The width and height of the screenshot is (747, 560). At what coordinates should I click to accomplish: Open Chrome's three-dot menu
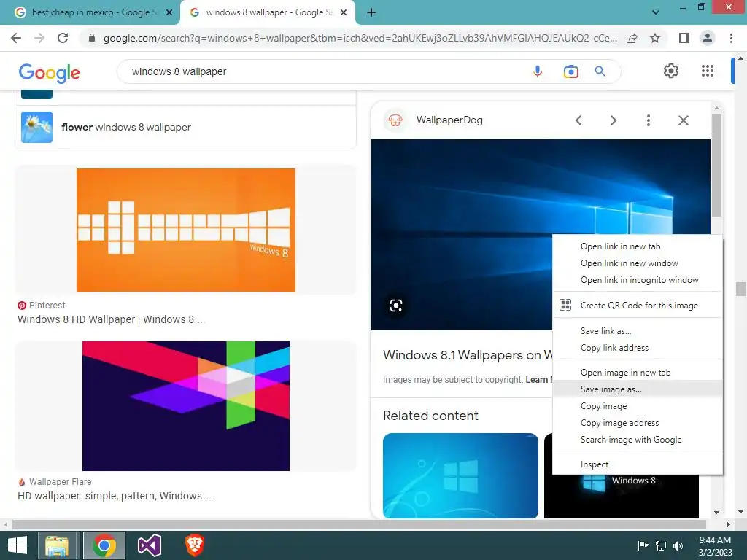[x=731, y=38]
